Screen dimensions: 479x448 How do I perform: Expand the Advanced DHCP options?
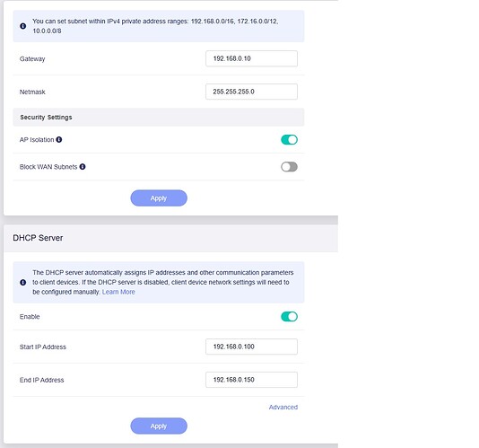point(283,407)
